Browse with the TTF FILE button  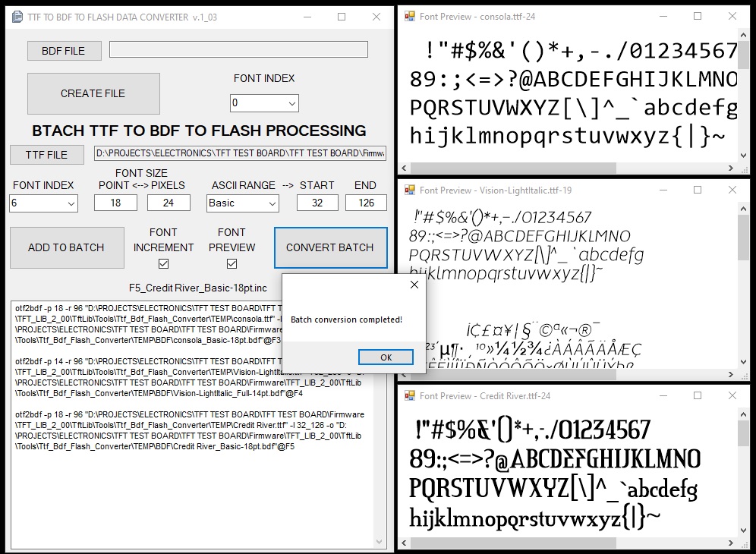(x=47, y=155)
